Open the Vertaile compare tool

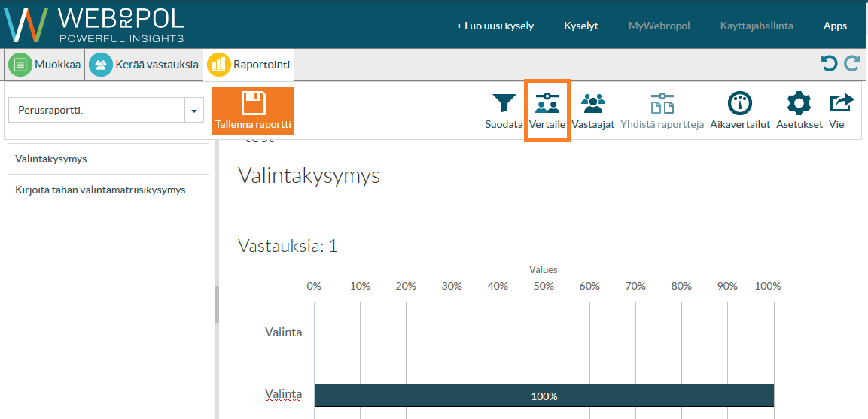547,111
